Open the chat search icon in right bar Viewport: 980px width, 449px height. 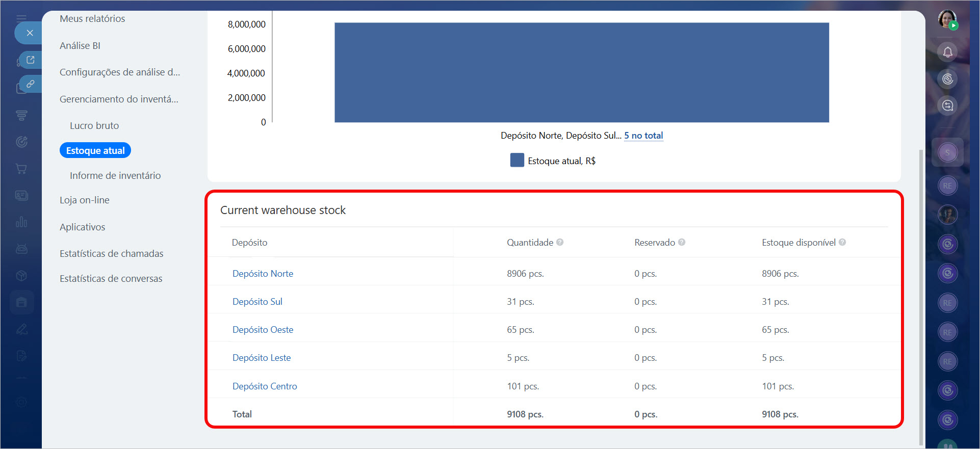(947, 105)
